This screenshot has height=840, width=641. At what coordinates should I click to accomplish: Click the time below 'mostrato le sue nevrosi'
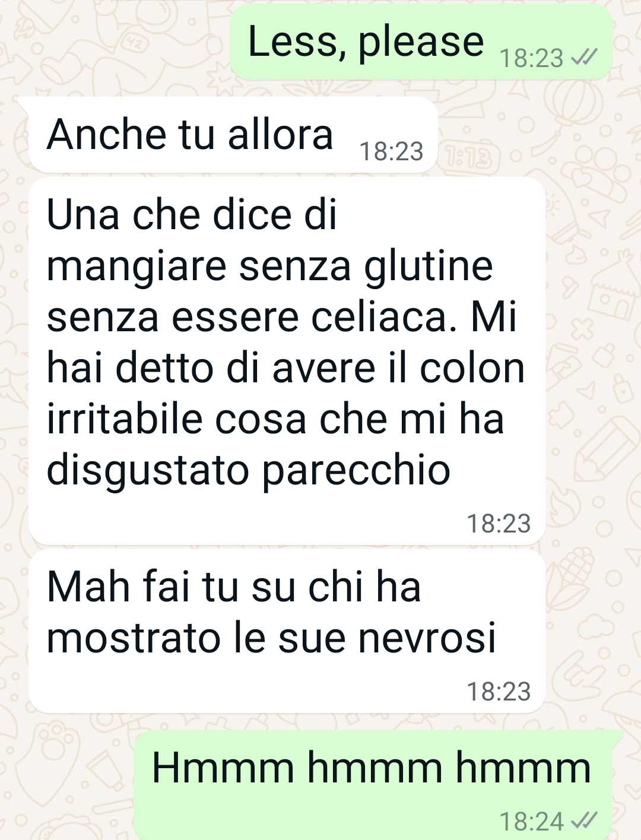coord(499,691)
